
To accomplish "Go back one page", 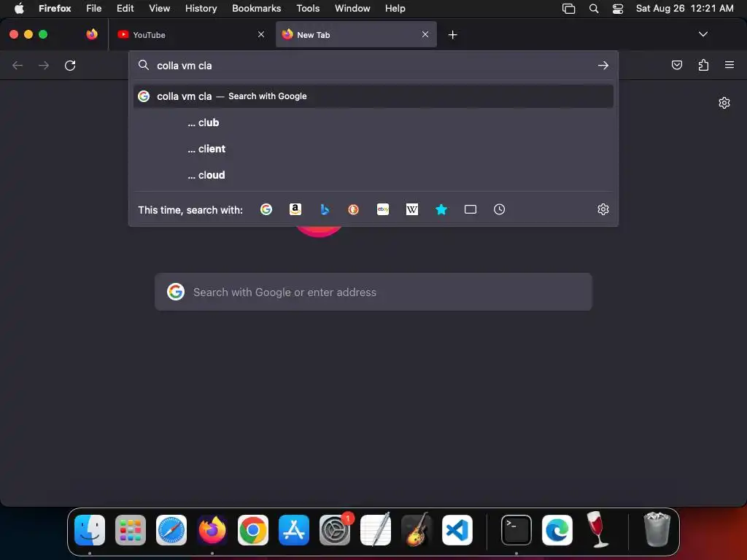I will [18, 65].
